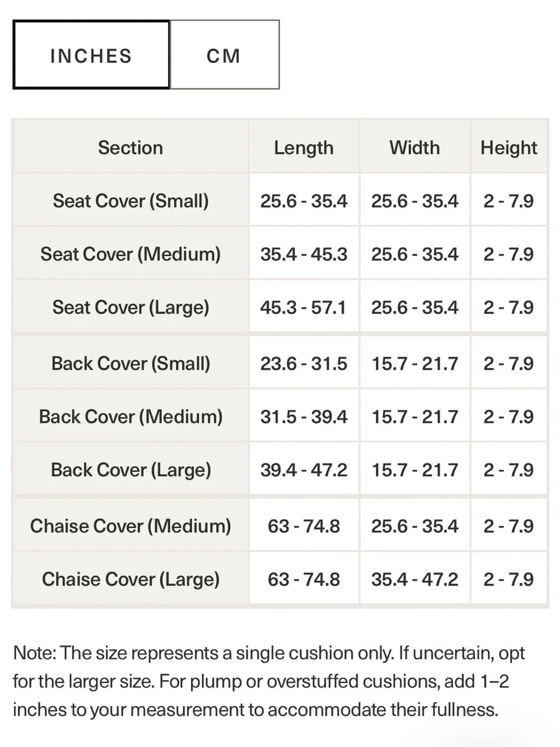The image size is (560, 747).
Task: Select the Back Cover (Medium) row label
Action: pos(130,416)
